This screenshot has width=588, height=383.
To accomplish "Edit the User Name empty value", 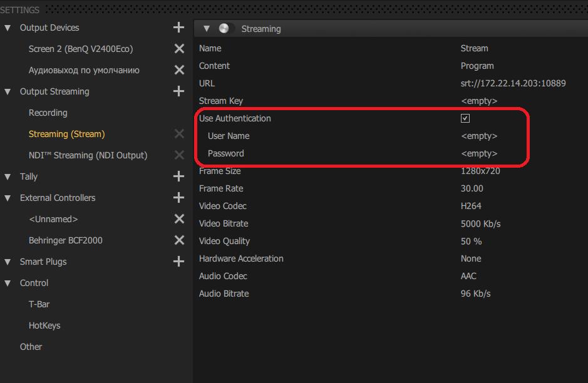I will point(479,136).
